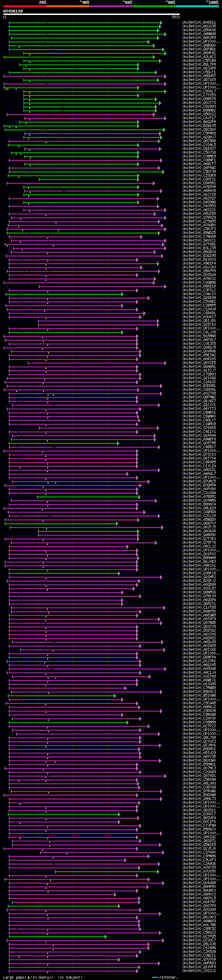Open entry UniRef100_Q8IJD0
Viewport: 222px width, 980px height.
tap(199, 321)
